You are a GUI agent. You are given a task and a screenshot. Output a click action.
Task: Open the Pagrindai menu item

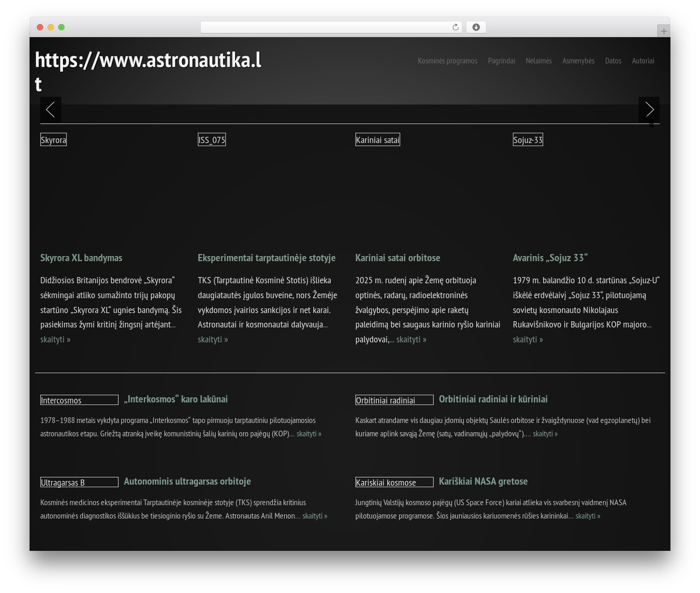pyautogui.click(x=501, y=61)
